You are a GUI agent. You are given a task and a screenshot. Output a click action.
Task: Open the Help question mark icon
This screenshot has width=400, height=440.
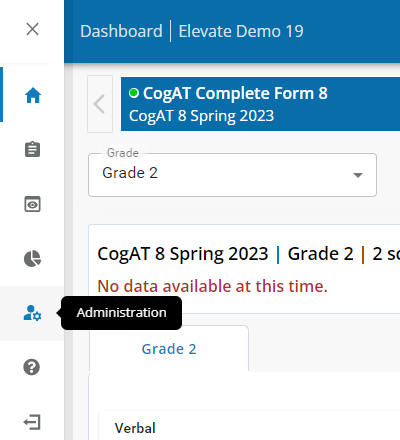[32, 367]
